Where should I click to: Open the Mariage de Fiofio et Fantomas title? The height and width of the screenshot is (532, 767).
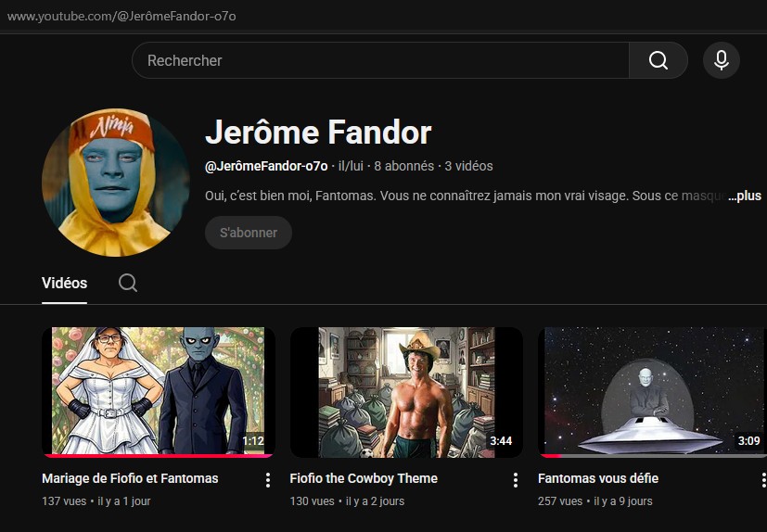pyautogui.click(x=130, y=478)
